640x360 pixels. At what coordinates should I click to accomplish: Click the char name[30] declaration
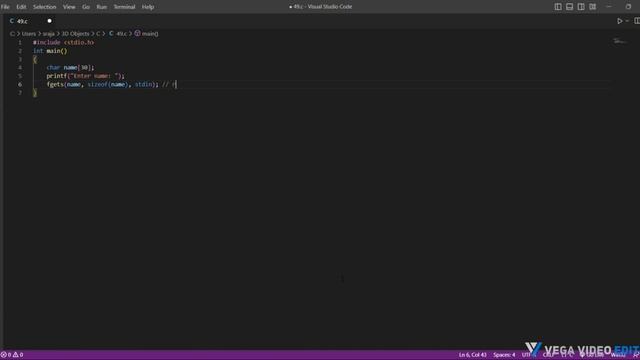pyautogui.click(x=70, y=68)
